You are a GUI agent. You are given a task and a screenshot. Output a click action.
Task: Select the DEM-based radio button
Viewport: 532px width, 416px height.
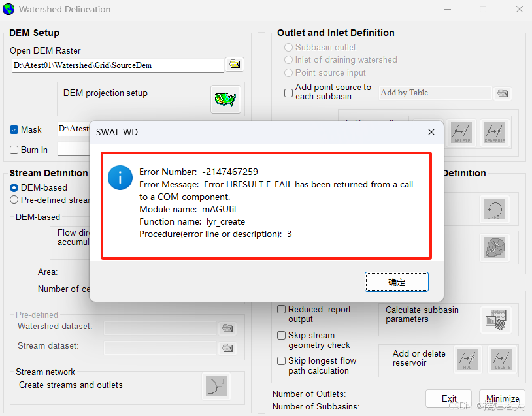coord(14,187)
